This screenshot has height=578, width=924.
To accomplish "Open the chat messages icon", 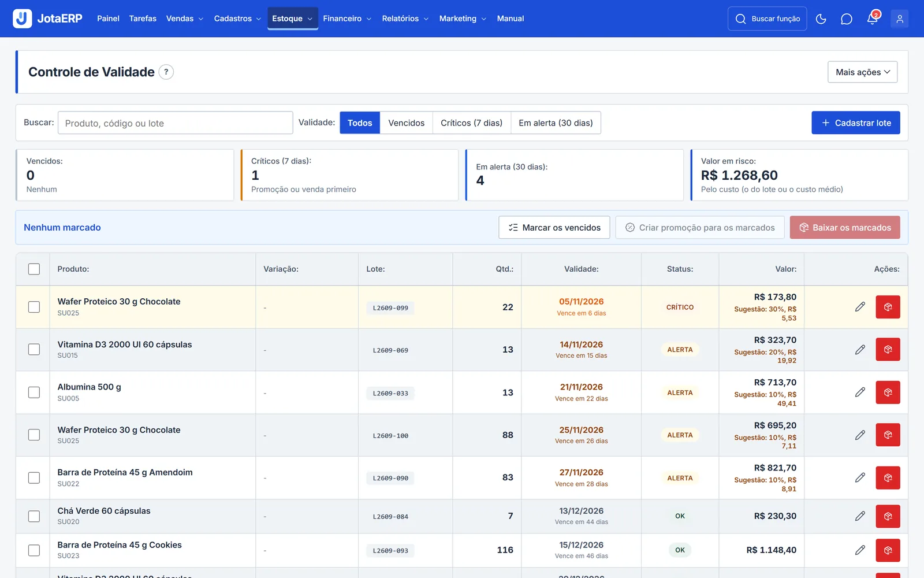I will 847,19.
